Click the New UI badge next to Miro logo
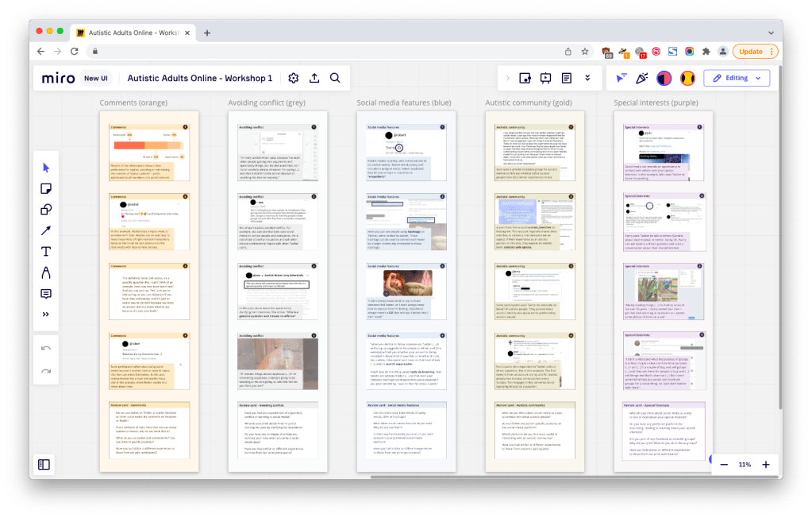The width and height of the screenshot is (812, 518). [96, 78]
